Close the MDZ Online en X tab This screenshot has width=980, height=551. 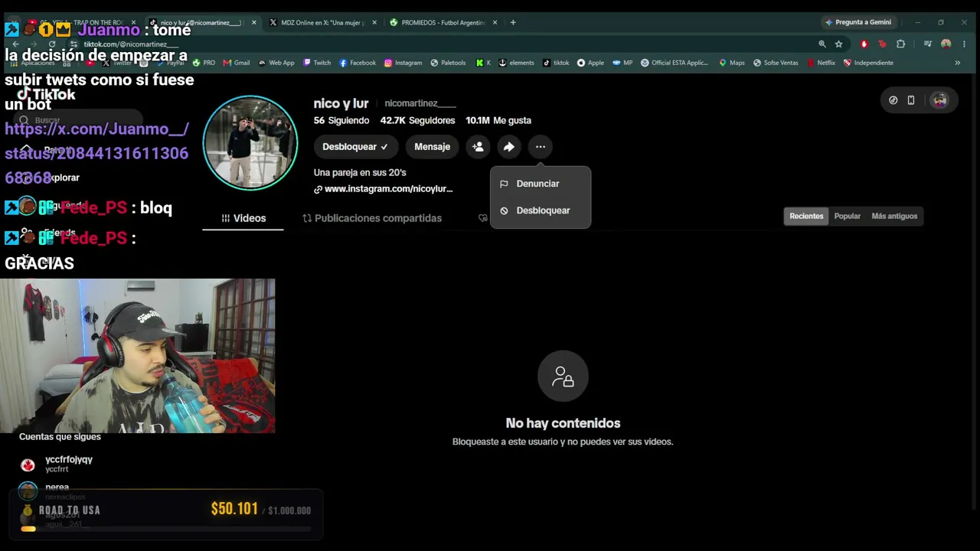374,22
